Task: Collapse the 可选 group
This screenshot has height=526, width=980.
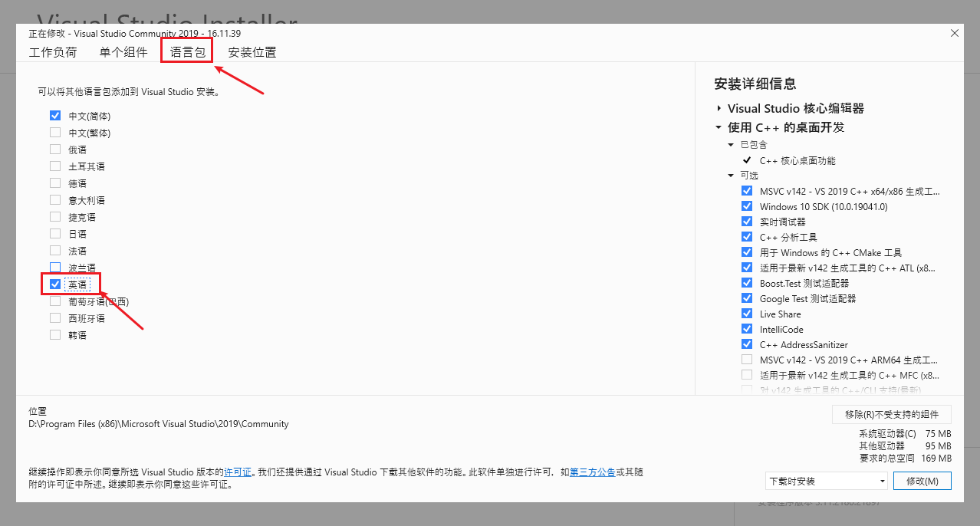Action: tap(731, 176)
